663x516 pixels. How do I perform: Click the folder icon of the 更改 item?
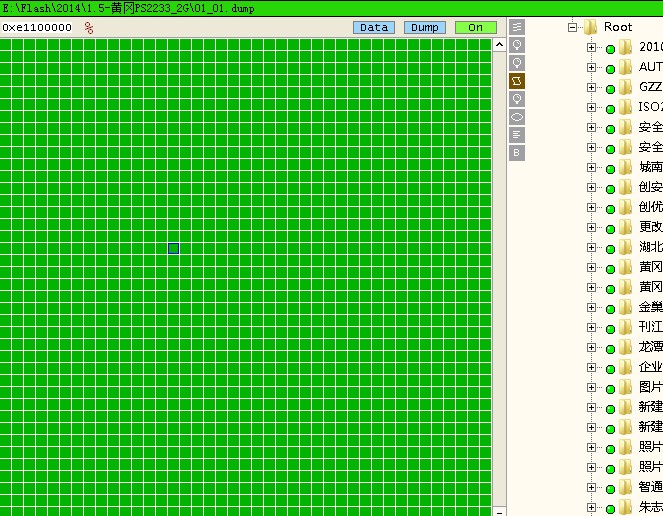click(625, 227)
